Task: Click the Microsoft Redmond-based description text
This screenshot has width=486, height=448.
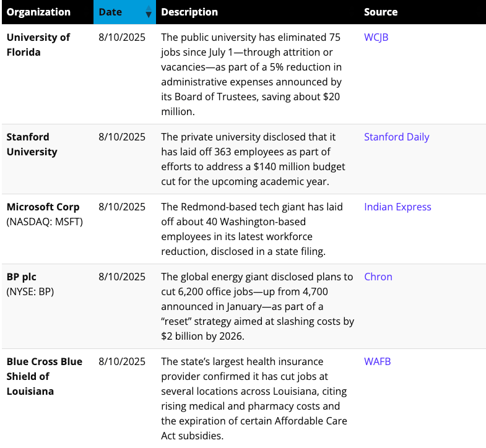Action: click(x=252, y=230)
